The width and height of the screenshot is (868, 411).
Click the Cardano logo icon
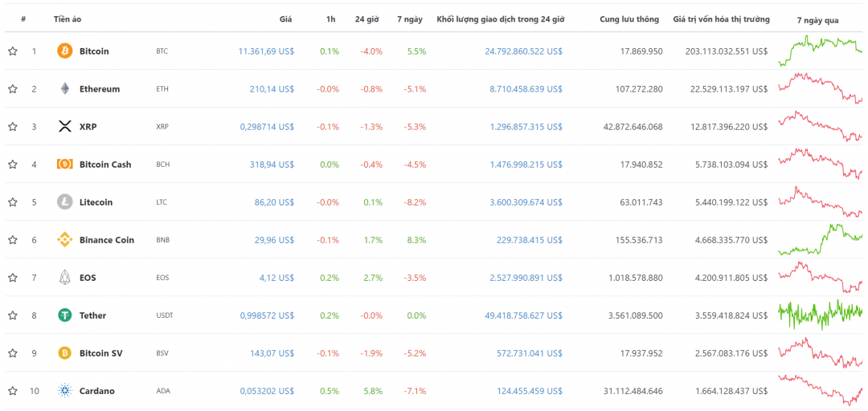point(65,391)
